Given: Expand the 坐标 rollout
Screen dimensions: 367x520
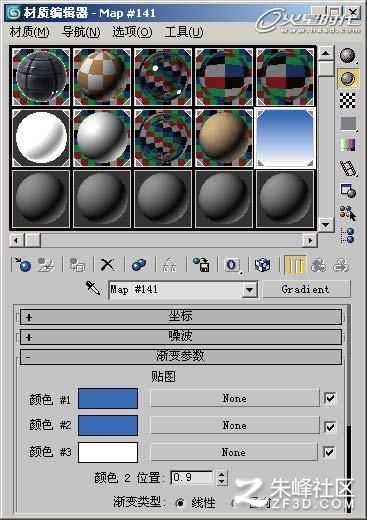Looking at the screenshot, I should tap(181, 317).
